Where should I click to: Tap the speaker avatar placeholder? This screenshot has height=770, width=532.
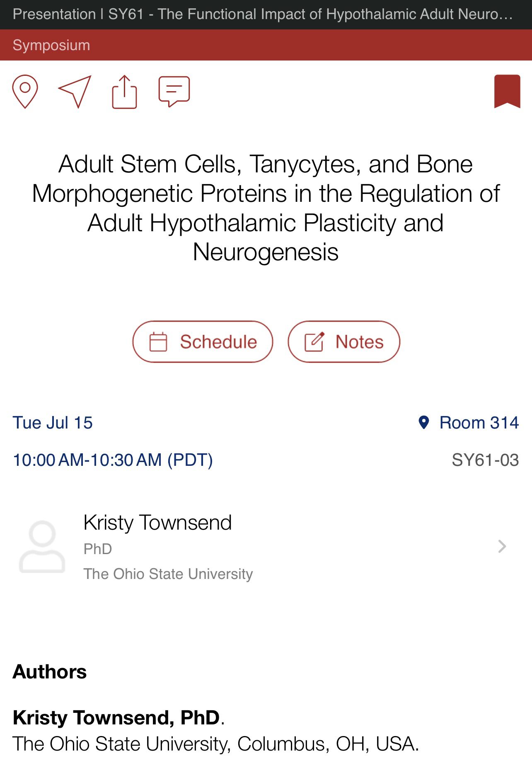[x=42, y=547]
